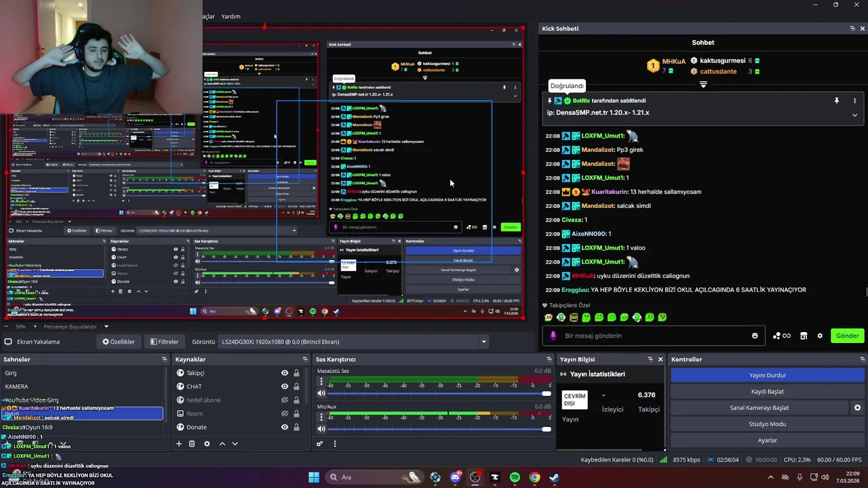The height and width of the screenshot is (488, 868).
Task: Undock the Kaynaklar panel
Action: click(305, 359)
